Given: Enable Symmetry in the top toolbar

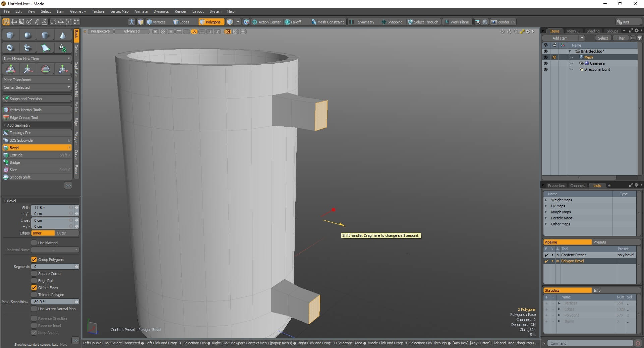Looking at the screenshot, I should 363,22.
